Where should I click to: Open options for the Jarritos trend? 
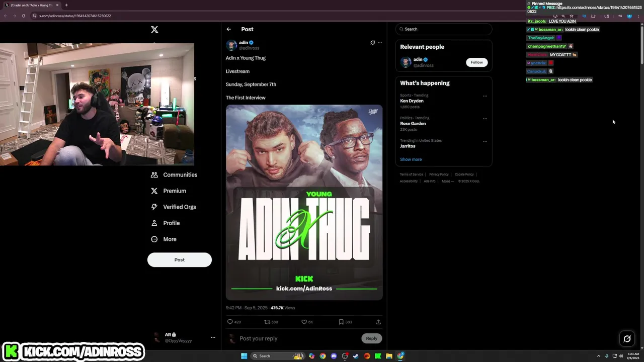[x=485, y=141]
